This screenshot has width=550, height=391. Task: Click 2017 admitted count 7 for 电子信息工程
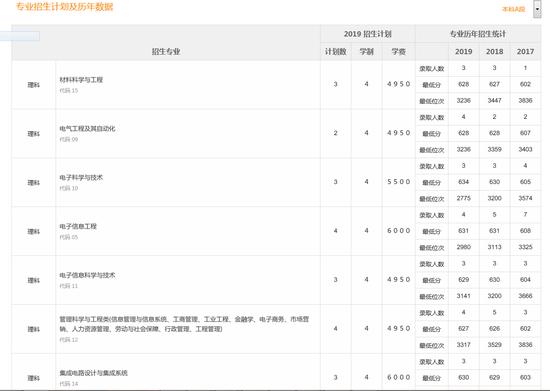[x=525, y=214]
